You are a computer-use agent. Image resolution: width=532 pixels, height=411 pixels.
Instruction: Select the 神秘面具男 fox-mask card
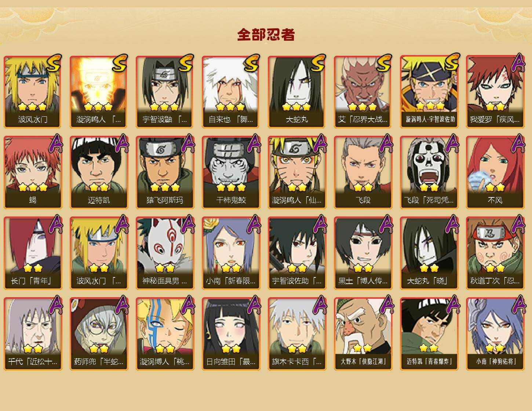coord(165,253)
